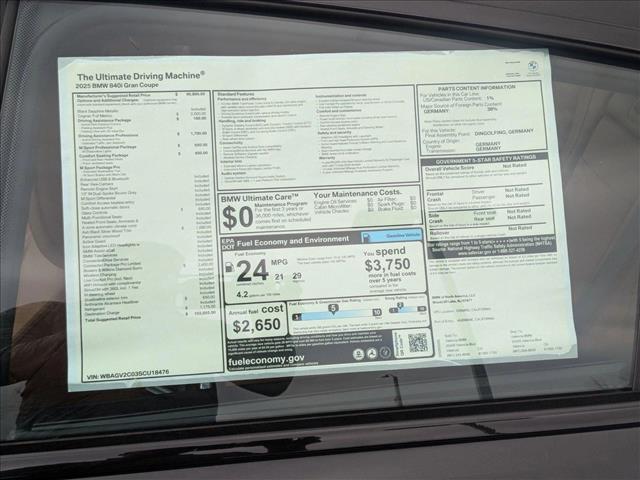Click the large '24' MPG figure
Image resolution: width=640 pixels, height=480 pixels.
click(x=252, y=271)
